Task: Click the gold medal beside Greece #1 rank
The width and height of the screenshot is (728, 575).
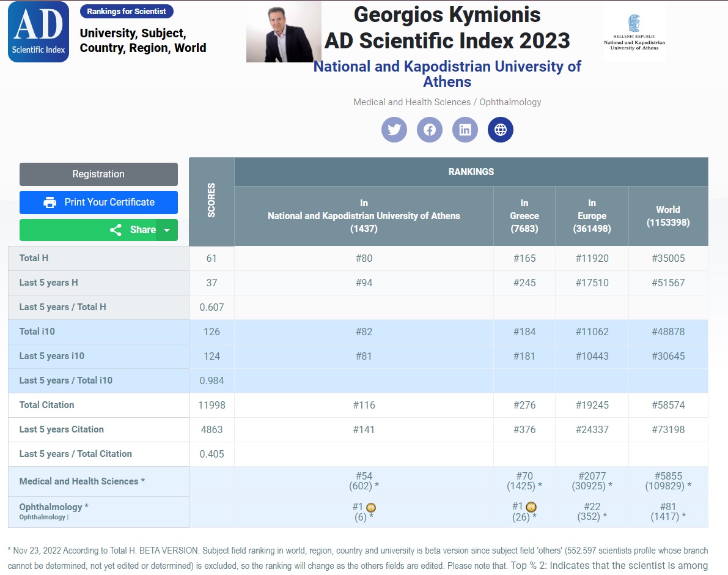Action: 531,506
